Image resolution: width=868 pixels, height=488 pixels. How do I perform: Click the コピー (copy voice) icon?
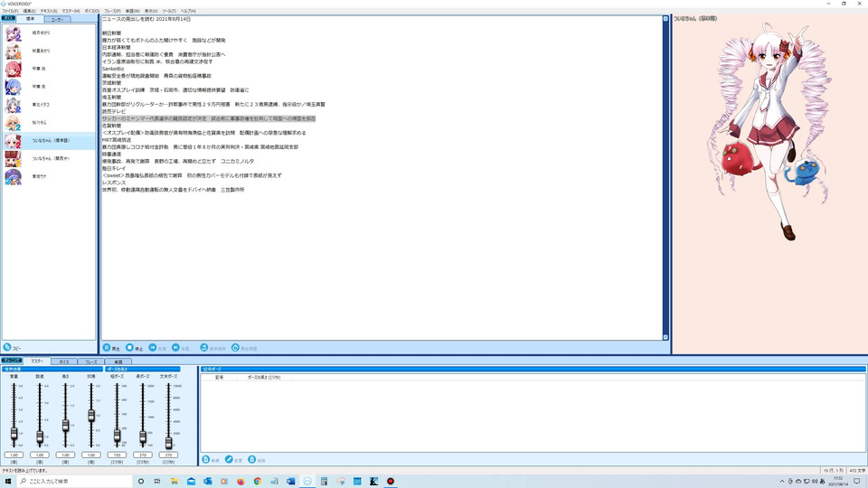pyautogui.click(x=7, y=347)
